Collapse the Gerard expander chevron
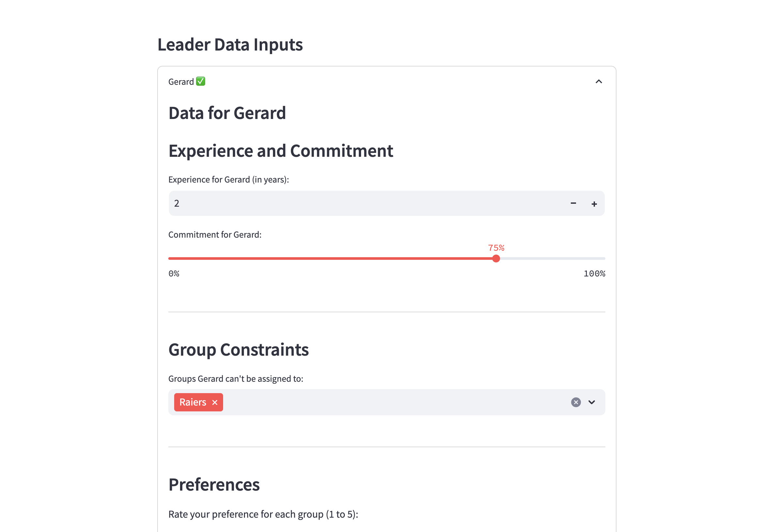This screenshot has height=532, width=760. tap(599, 81)
